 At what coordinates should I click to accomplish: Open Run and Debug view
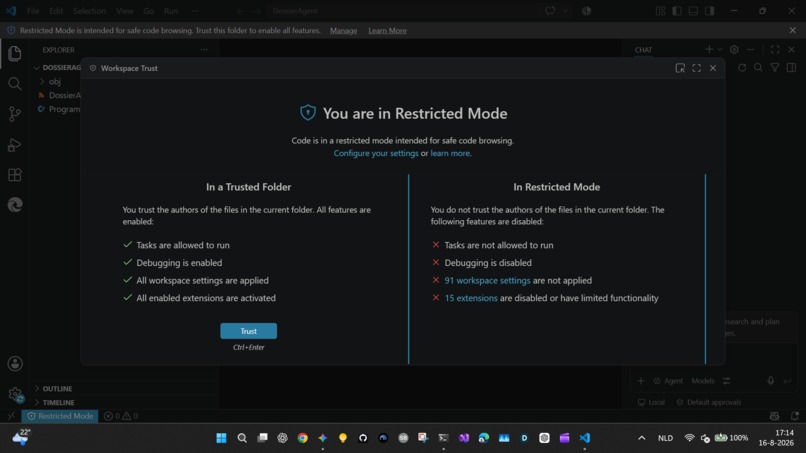tap(15, 145)
